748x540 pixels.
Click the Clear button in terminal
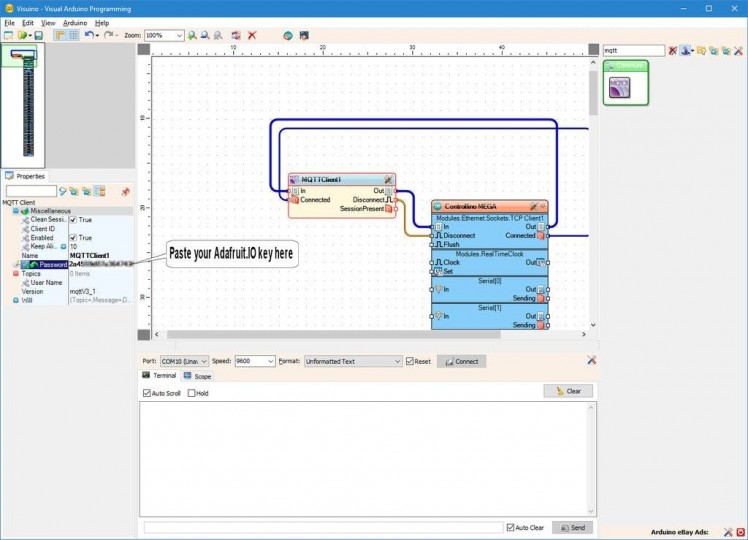(568, 391)
